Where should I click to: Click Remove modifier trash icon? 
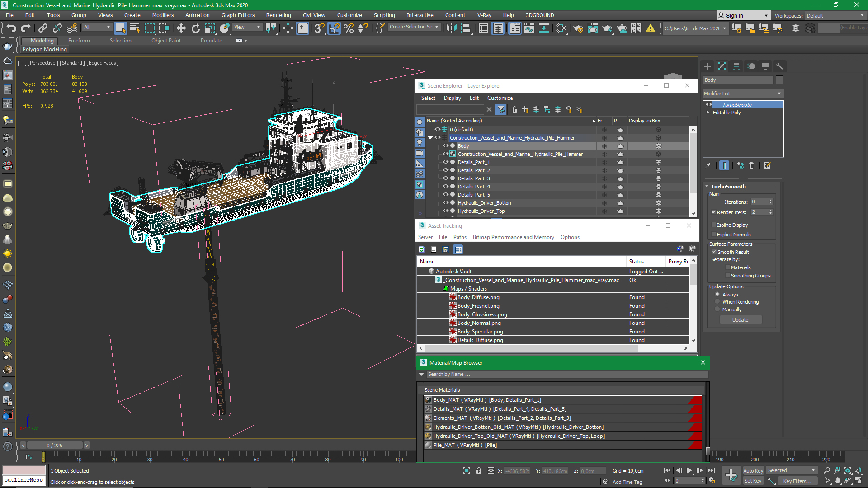[751, 165]
